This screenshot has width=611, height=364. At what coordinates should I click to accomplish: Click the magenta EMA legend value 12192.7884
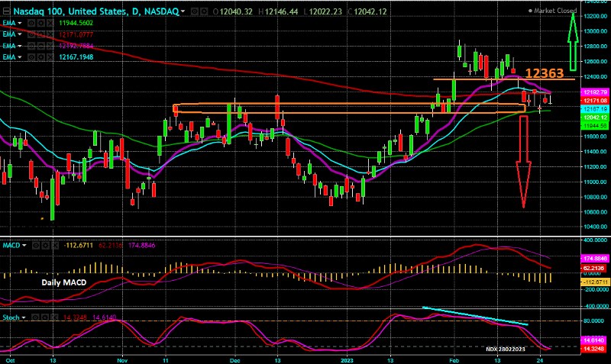coord(76,46)
